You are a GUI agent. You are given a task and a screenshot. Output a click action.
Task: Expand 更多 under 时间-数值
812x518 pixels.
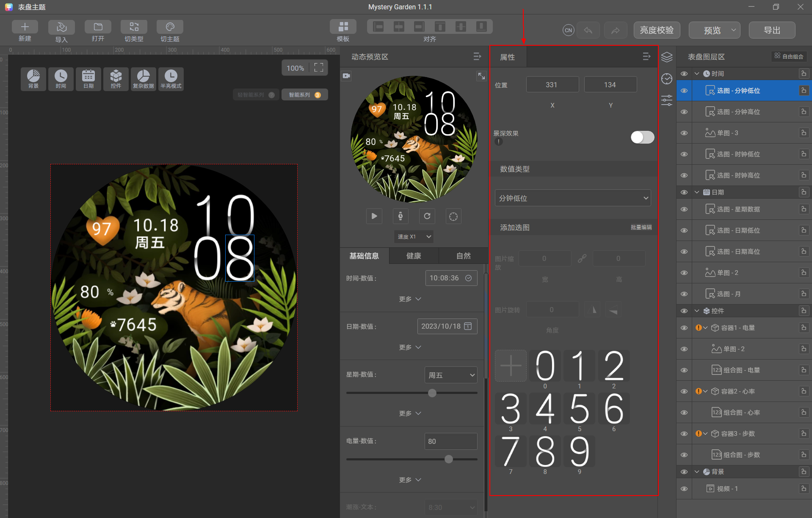click(409, 299)
